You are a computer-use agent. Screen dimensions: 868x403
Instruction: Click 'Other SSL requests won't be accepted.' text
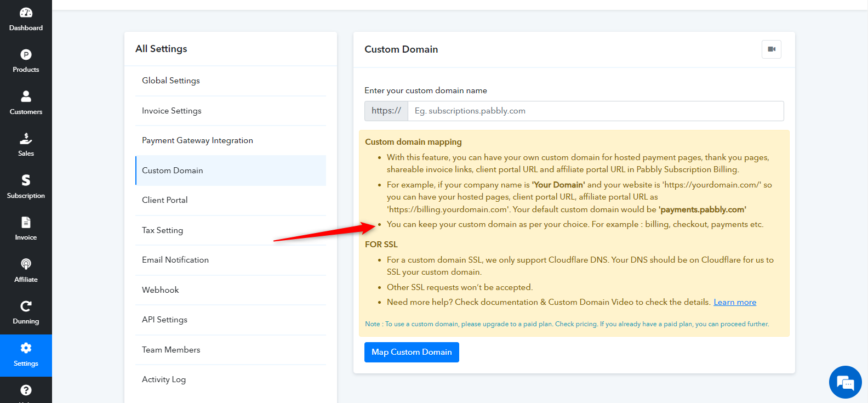pos(460,287)
